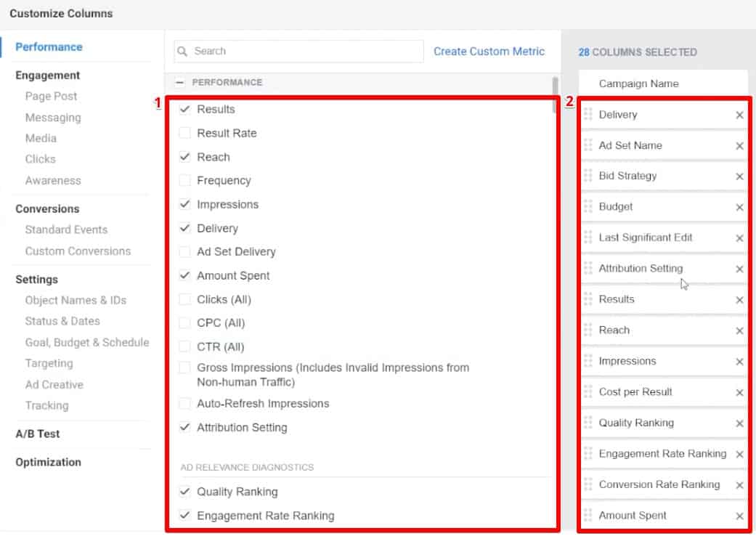Switch to the Engagement category
Screen dimensions: 756x536
click(47, 75)
